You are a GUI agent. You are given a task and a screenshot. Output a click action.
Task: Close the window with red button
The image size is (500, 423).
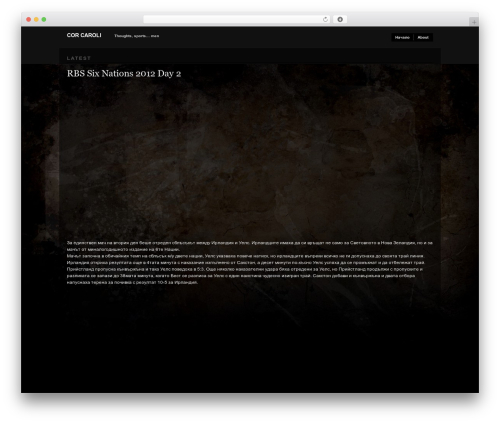(29, 20)
